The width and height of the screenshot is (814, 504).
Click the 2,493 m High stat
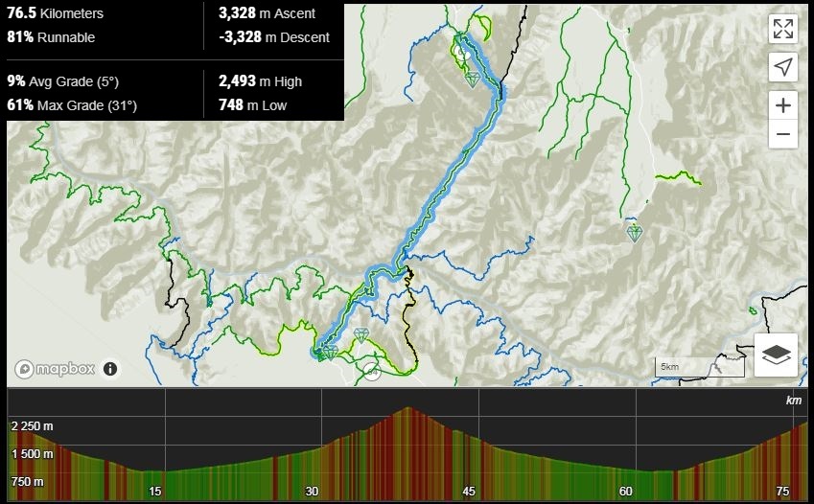pyautogui.click(x=260, y=81)
